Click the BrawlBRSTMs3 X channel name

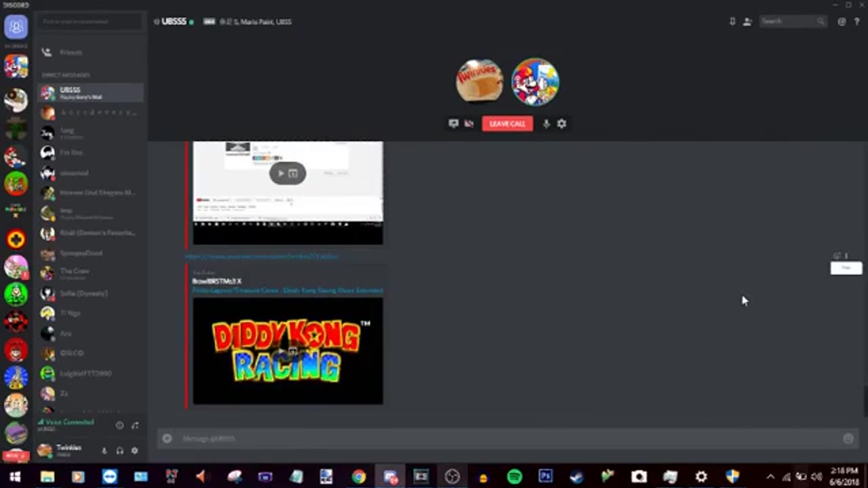click(x=216, y=281)
